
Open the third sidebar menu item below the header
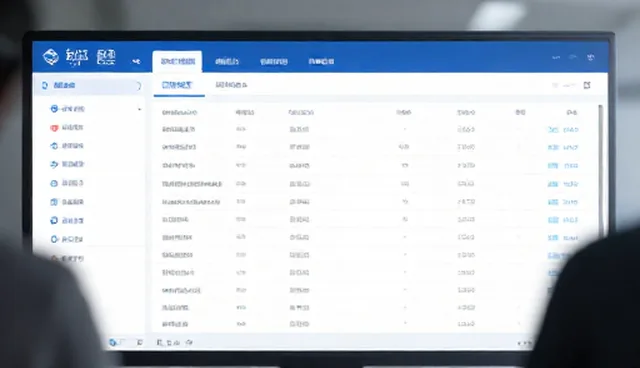pyautogui.click(x=68, y=146)
